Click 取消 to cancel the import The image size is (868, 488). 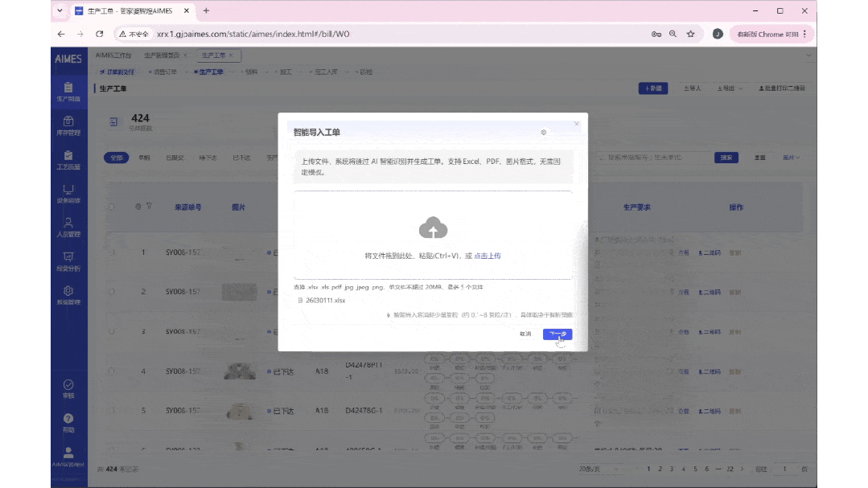pos(525,334)
